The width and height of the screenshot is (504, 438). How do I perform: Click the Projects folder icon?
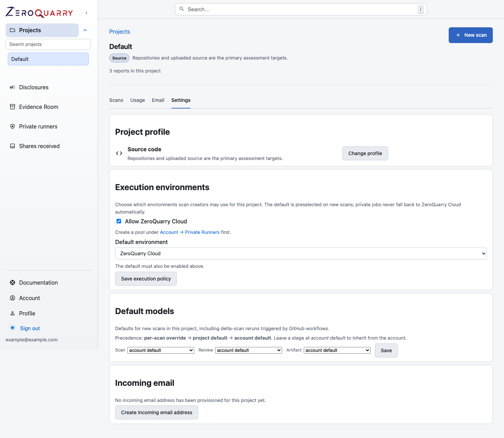point(13,30)
